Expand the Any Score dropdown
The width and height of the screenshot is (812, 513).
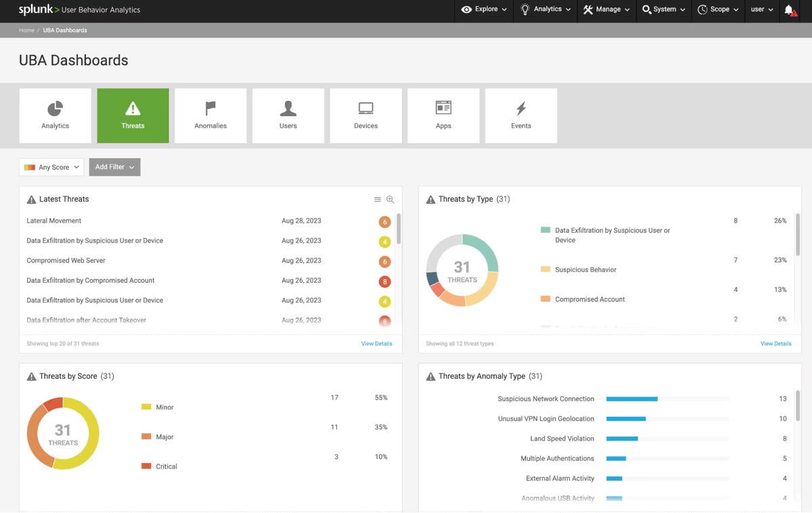[51, 167]
